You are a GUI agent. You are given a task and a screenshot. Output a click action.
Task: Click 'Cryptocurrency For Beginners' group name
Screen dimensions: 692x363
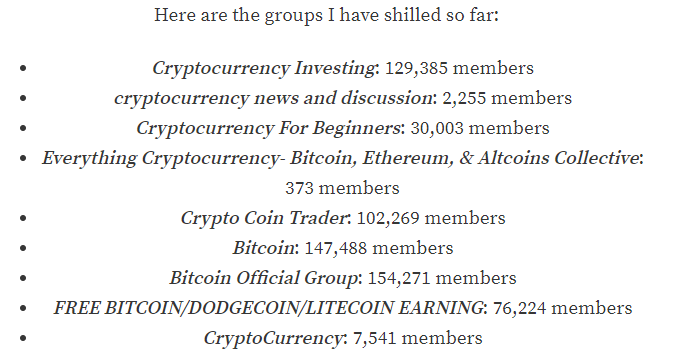268,129
